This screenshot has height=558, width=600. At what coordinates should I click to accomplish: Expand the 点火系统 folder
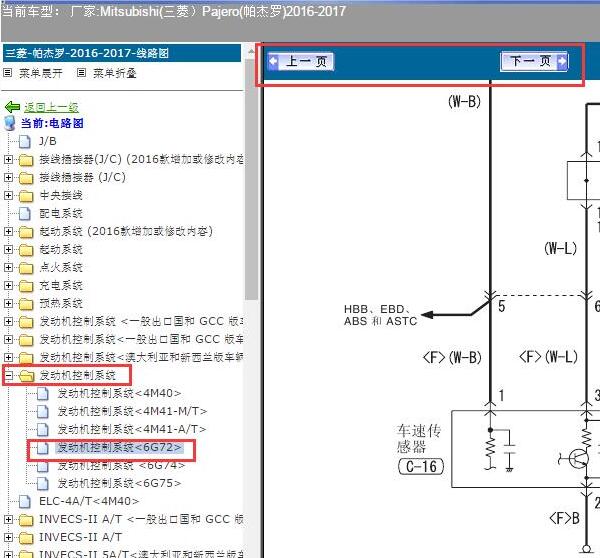point(8,268)
